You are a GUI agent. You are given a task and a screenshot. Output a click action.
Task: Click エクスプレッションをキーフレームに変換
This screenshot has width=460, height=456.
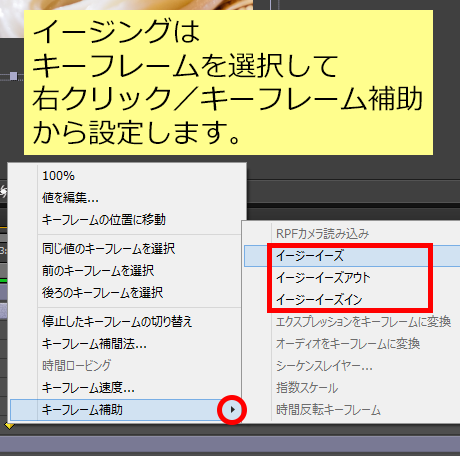352,322
